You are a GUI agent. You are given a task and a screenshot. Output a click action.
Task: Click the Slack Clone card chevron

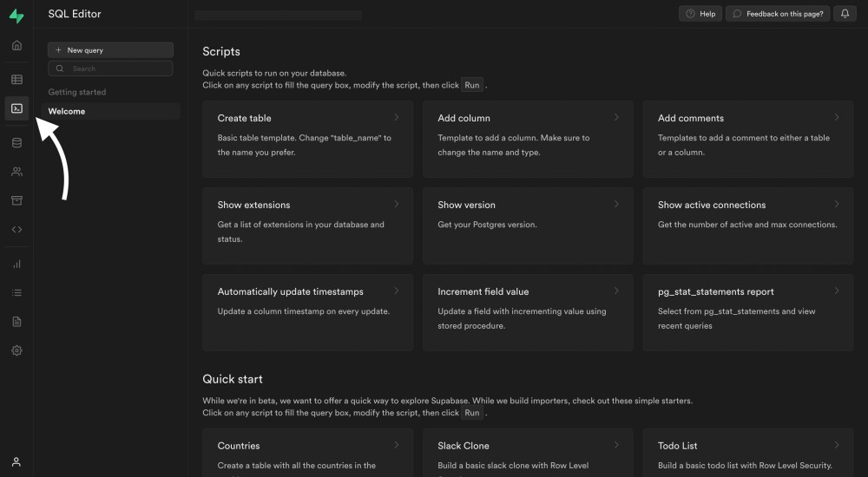point(616,445)
